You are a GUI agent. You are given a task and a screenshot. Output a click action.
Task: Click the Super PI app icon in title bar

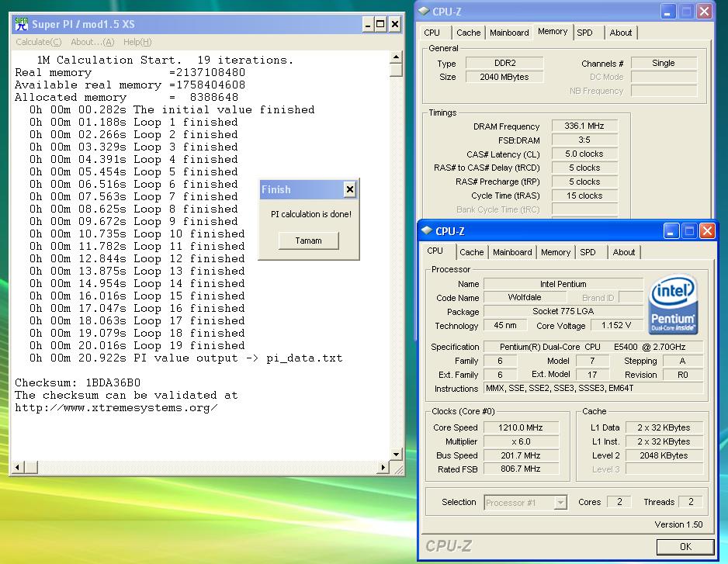click(x=22, y=24)
